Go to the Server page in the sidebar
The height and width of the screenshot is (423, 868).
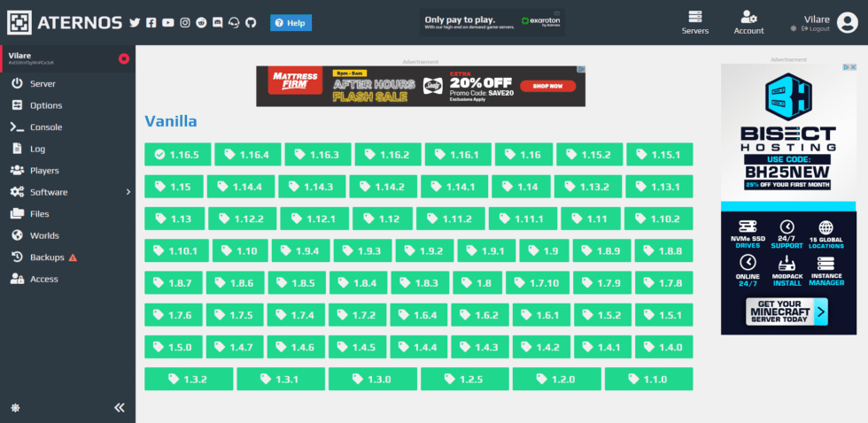pyautogui.click(x=67, y=84)
